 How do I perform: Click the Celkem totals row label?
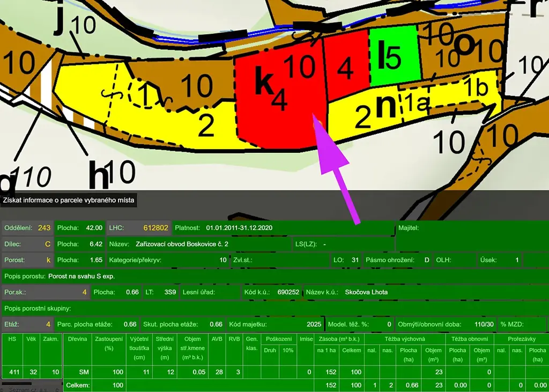[76, 385]
